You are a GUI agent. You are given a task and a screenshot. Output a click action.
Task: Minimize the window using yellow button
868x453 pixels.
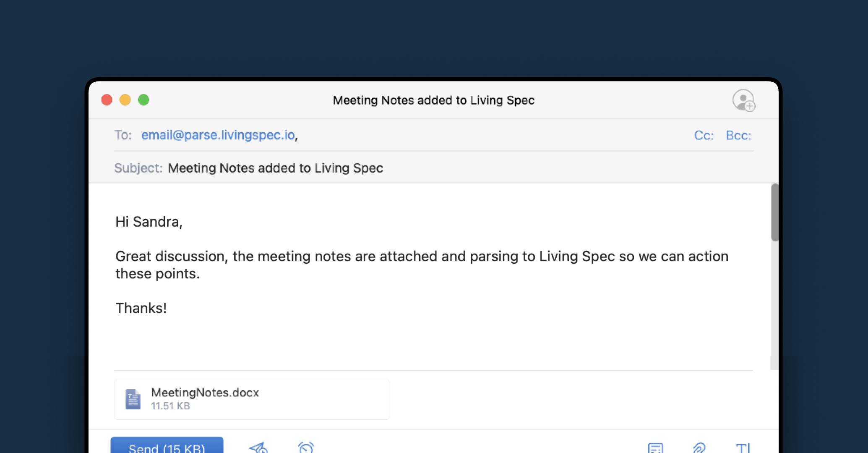pos(125,100)
